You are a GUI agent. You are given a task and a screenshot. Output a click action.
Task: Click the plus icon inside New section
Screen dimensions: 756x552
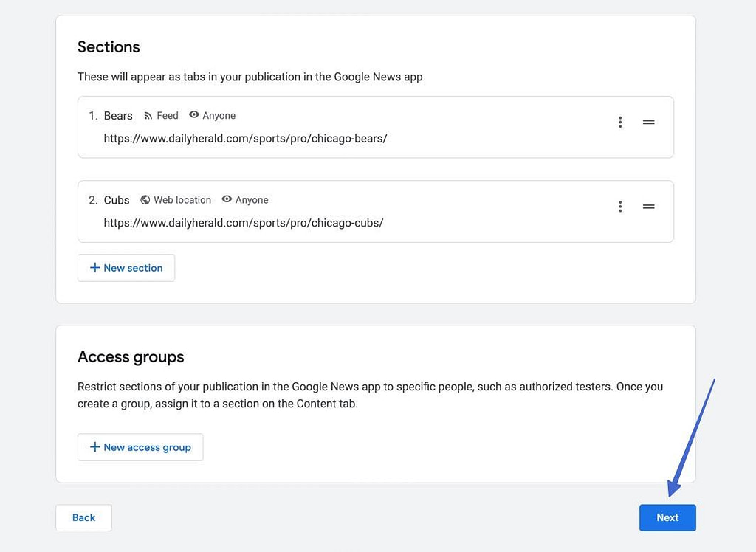point(96,268)
